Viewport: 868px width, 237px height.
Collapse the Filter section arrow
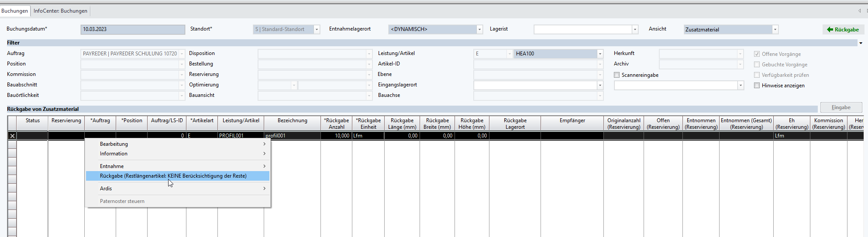pyautogui.click(x=861, y=43)
